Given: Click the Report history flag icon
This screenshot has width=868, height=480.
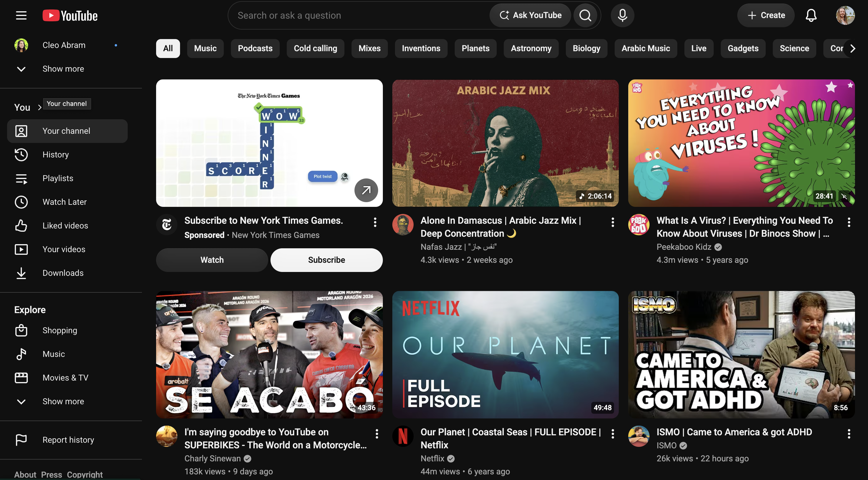Looking at the screenshot, I should point(21,440).
